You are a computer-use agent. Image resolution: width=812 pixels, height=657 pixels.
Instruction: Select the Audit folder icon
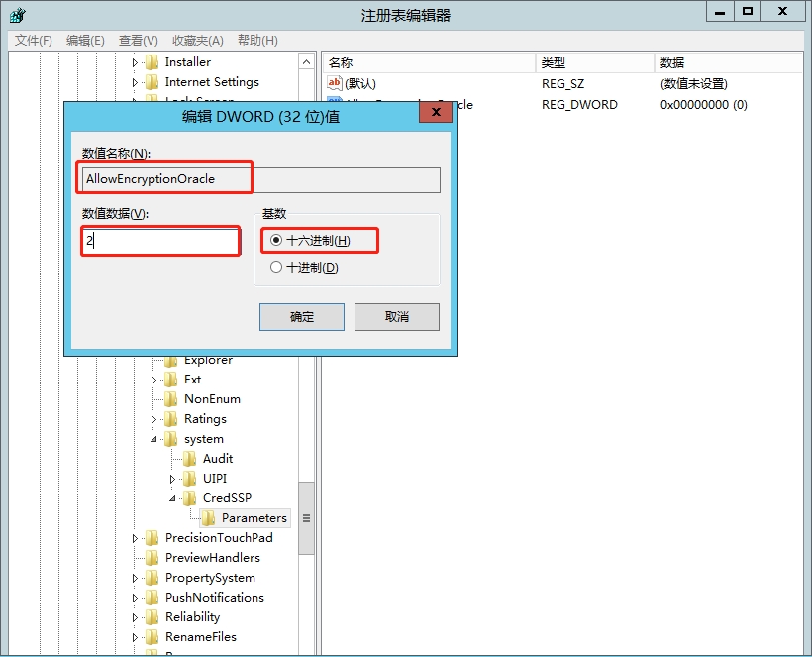pyautogui.click(x=190, y=459)
